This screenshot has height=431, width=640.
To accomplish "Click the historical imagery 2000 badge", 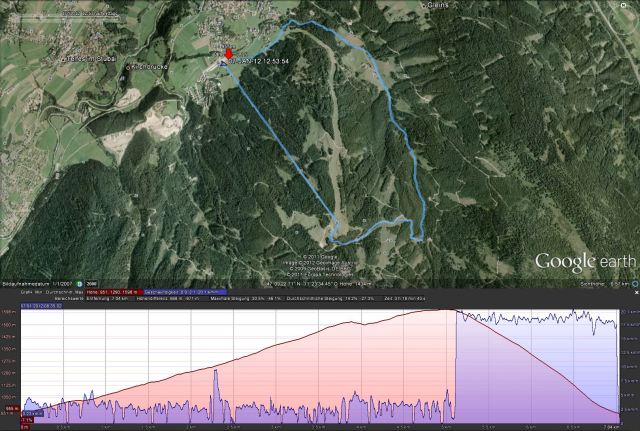I will click(x=92, y=283).
